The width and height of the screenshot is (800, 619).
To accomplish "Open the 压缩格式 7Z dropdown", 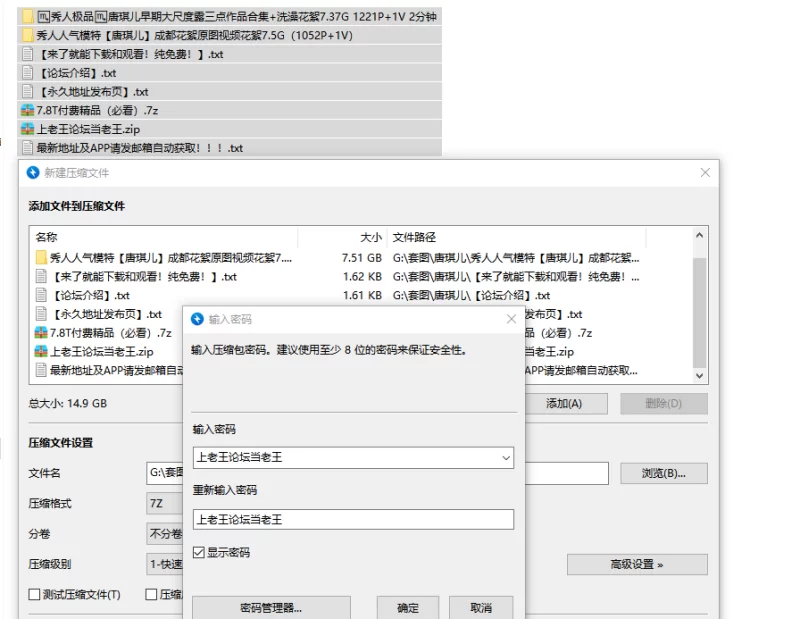I will pos(165,503).
